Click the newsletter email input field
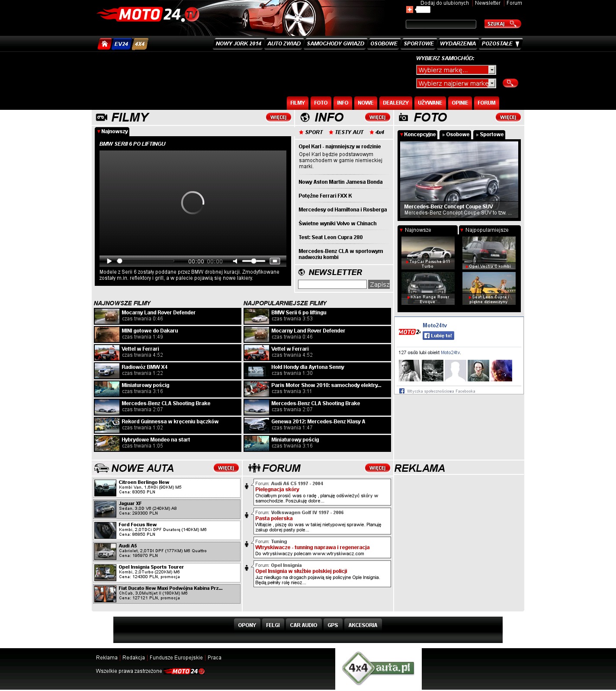Viewport: 616px width, 691px height. pyautogui.click(x=332, y=285)
